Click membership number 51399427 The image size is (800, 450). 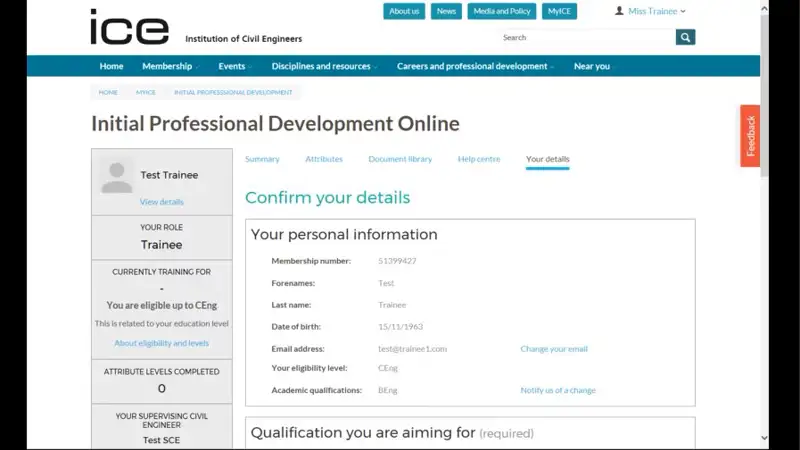397,261
